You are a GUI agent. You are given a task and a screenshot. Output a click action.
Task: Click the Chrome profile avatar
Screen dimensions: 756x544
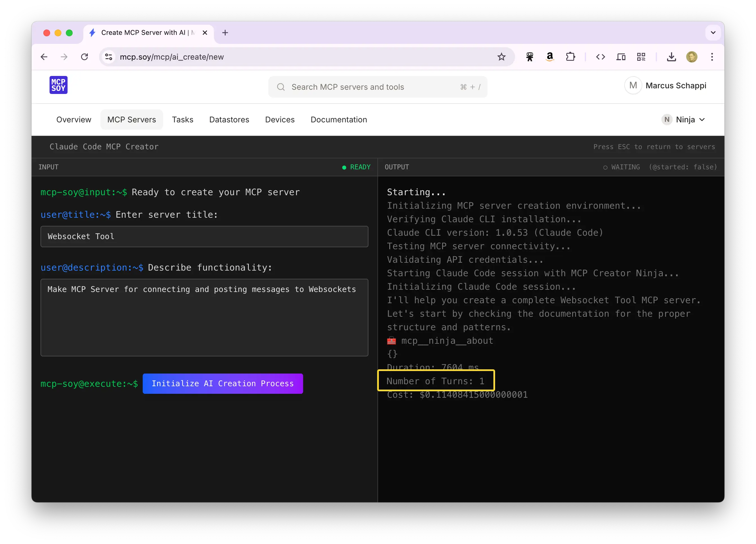tap(692, 57)
